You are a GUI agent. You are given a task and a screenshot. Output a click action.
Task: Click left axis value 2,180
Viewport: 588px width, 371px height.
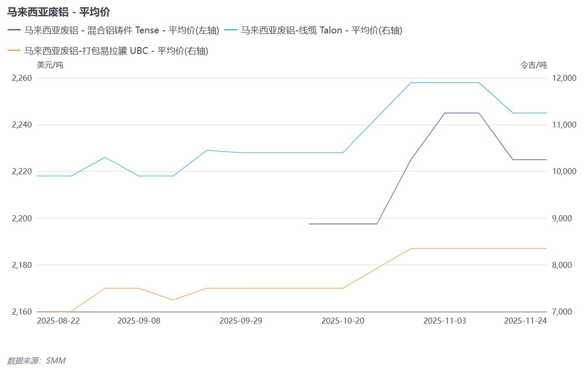(x=22, y=265)
